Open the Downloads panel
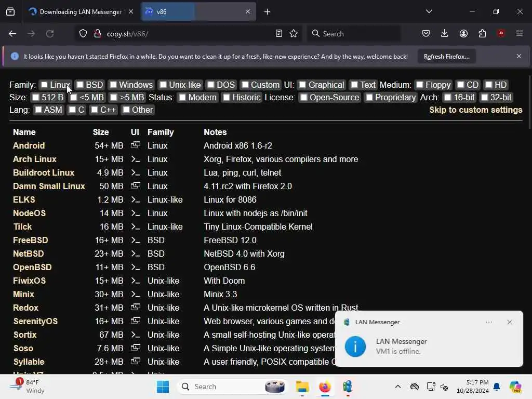532x399 pixels. click(445, 33)
